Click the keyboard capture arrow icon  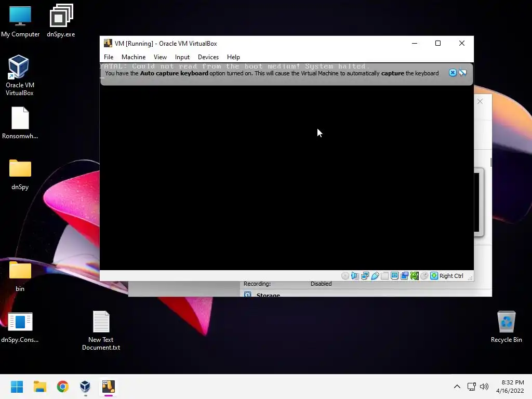434,276
